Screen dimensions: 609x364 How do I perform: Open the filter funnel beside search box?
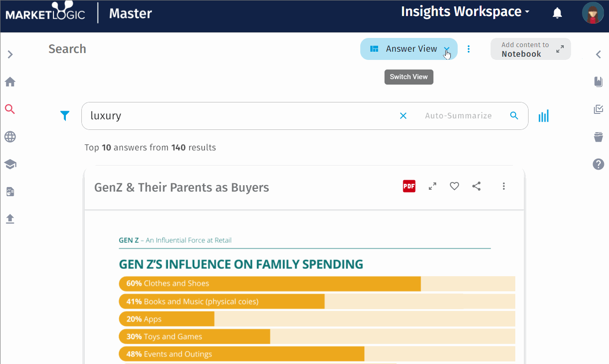tap(65, 116)
